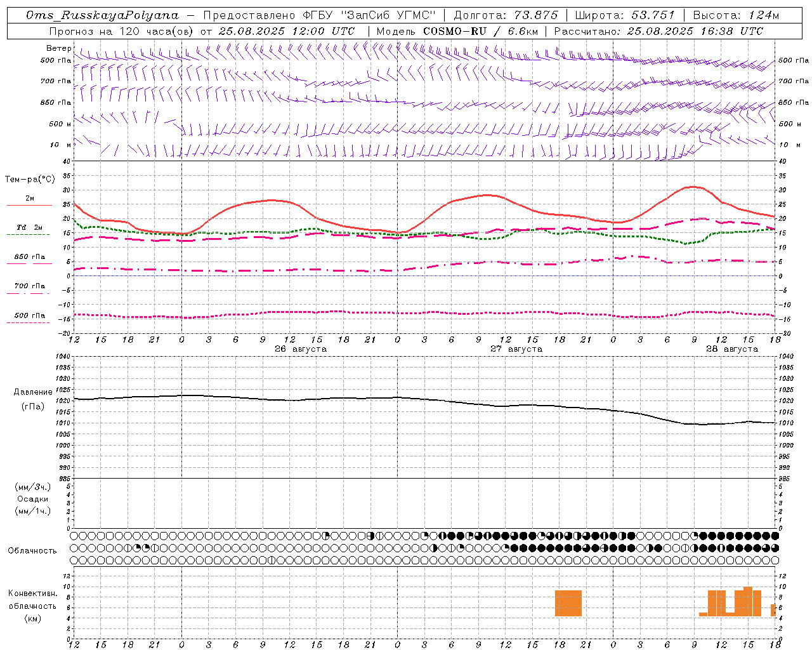Click the Конвективн. облачность label
The width and height of the screenshot is (812, 650).
click(x=32, y=600)
